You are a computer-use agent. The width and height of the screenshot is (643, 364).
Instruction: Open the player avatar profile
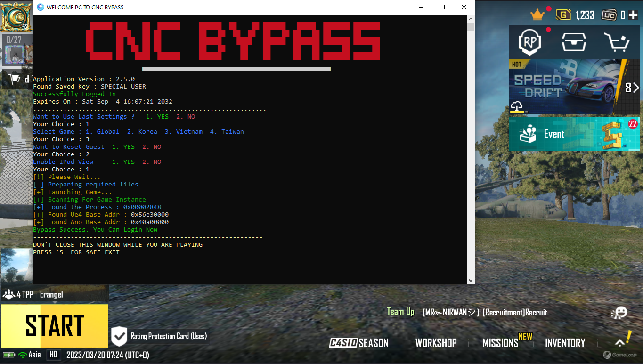pos(15,16)
